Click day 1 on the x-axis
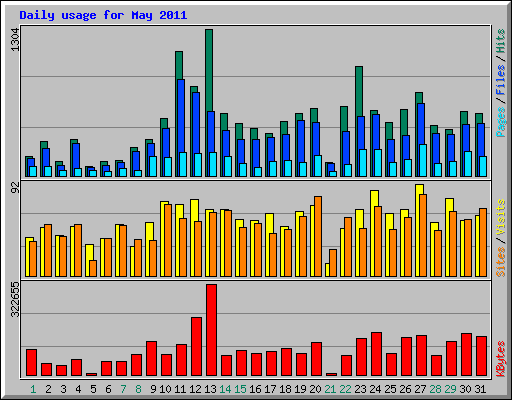The width and height of the screenshot is (512, 400). (x=33, y=389)
